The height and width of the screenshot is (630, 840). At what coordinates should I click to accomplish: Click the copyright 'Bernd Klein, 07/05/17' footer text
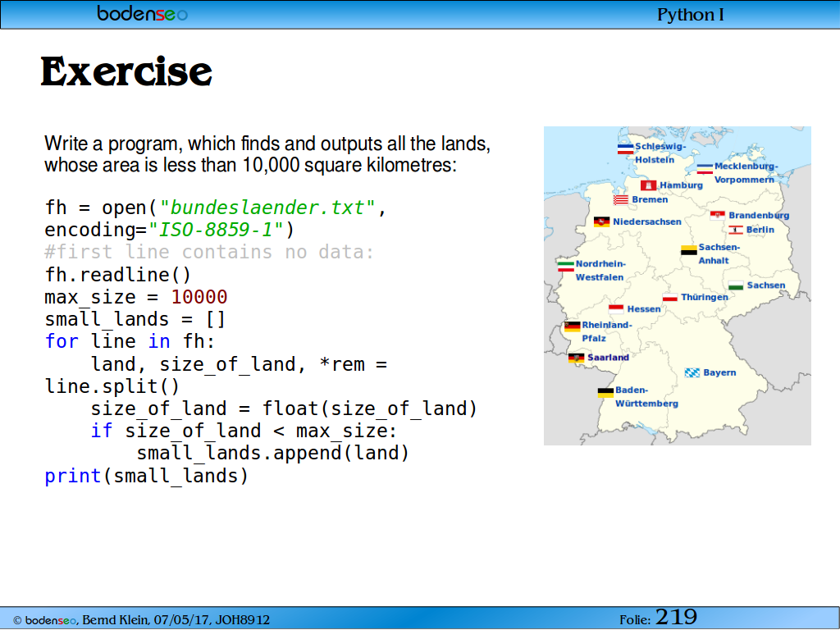pyautogui.click(x=148, y=620)
